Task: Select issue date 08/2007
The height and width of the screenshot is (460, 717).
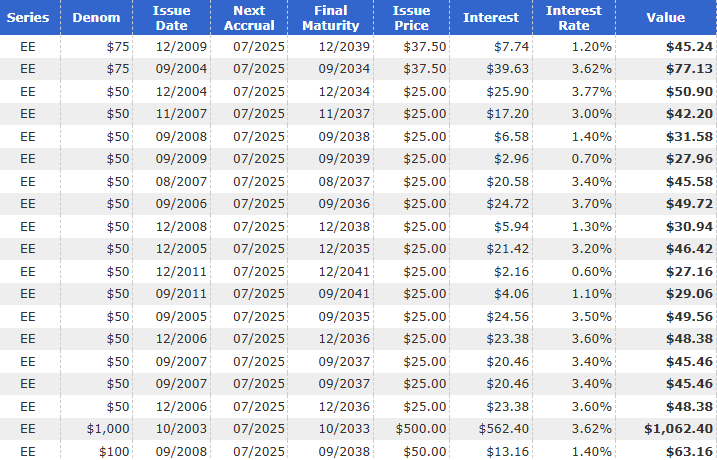Action: click(182, 182)
